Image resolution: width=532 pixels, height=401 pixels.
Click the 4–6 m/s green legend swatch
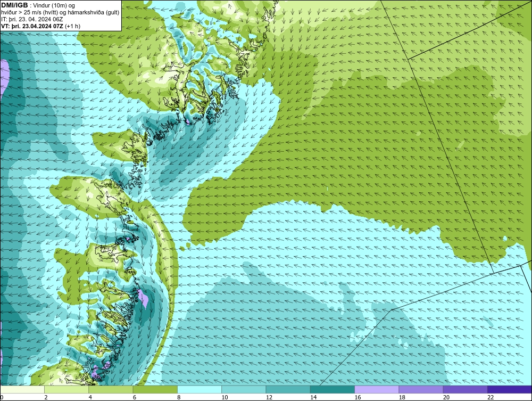[x=111, y=389]
